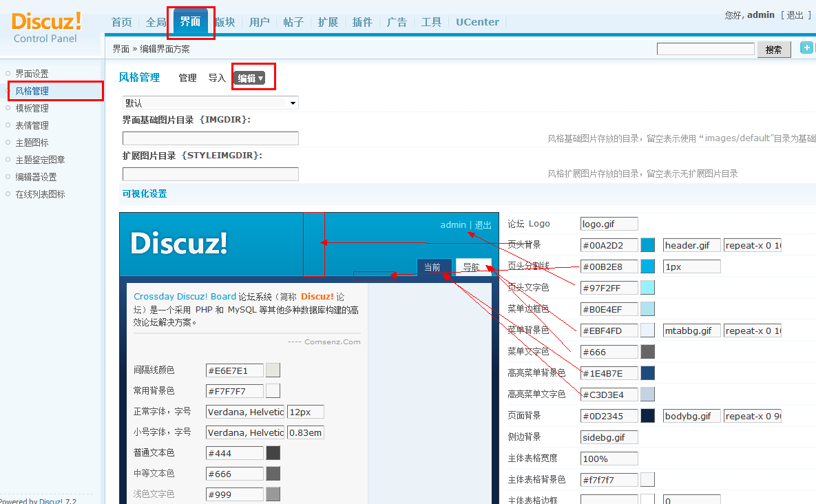Select the 界面 top navigation tab
816x504 pixels.
[x=191, y=21]
